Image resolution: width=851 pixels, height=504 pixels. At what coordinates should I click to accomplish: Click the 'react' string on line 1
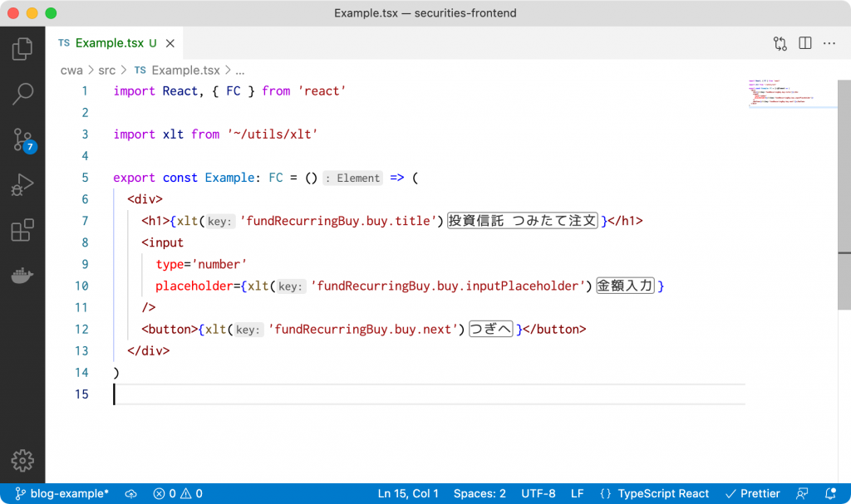pos(322,91)
